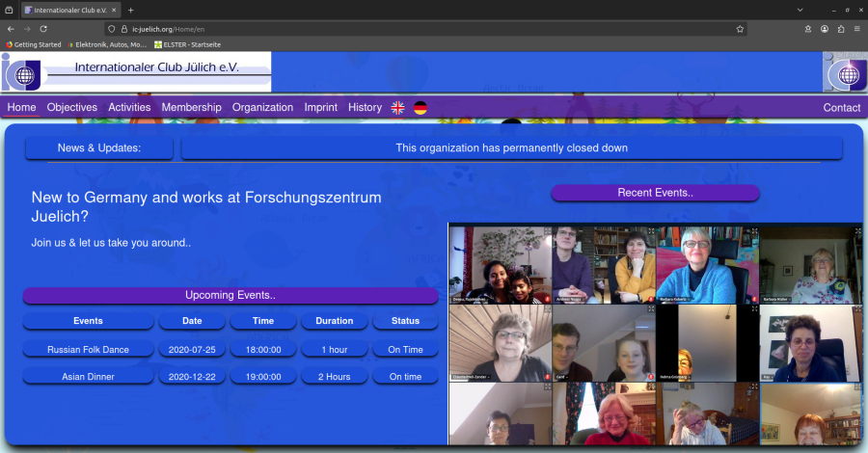Go back to the previous page

click(x=11, y=29)
